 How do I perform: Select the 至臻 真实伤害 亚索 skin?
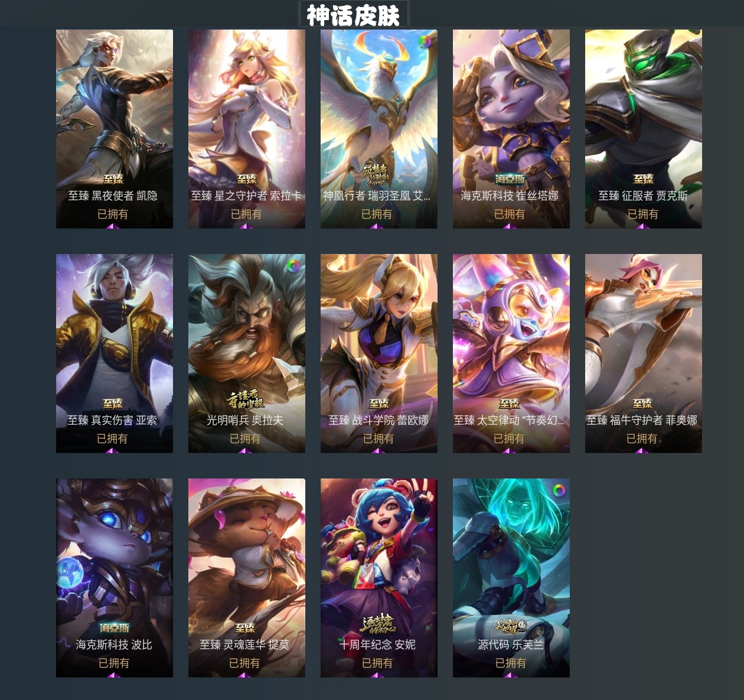115,353
